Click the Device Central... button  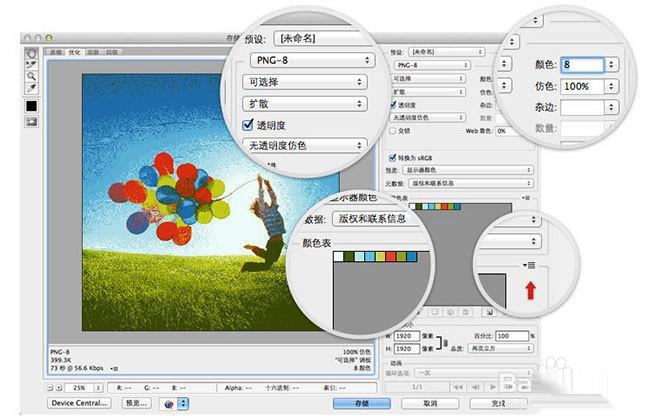coord(79,403)
